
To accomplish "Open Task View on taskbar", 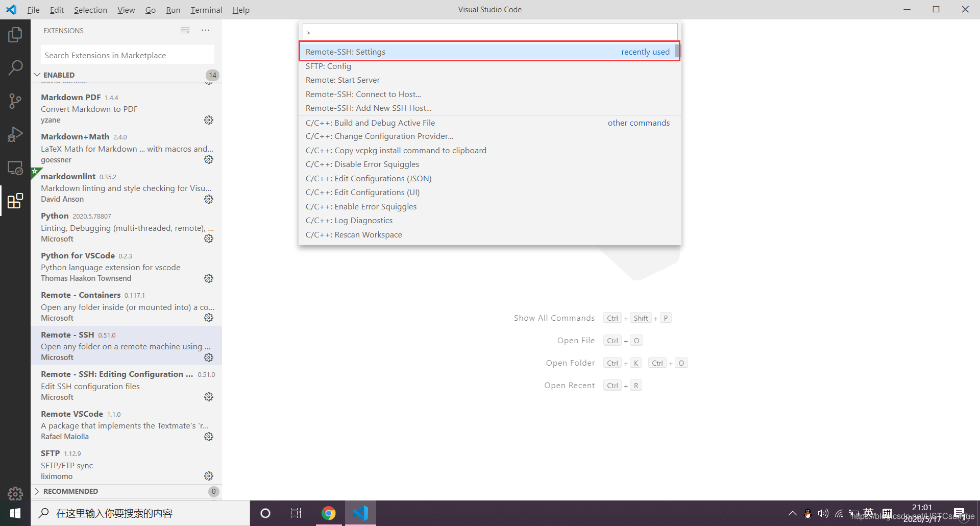I will tap(296, 513).
